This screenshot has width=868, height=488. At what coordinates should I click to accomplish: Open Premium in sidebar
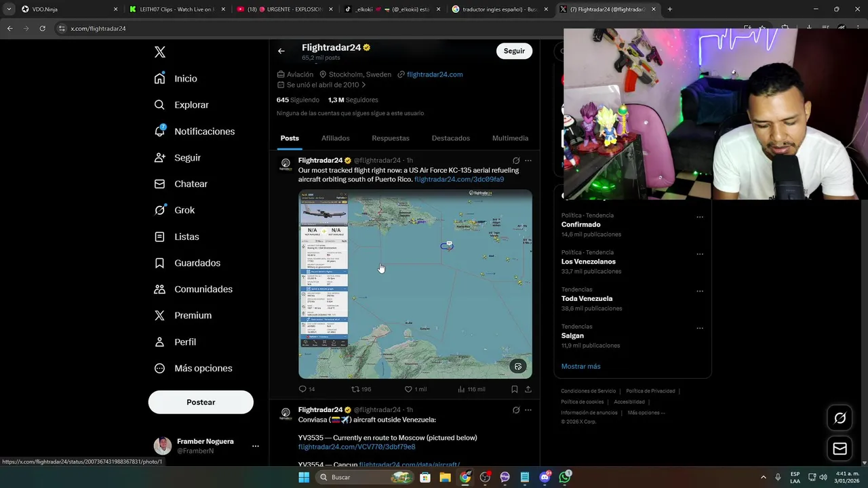click(x=182, y=315)
